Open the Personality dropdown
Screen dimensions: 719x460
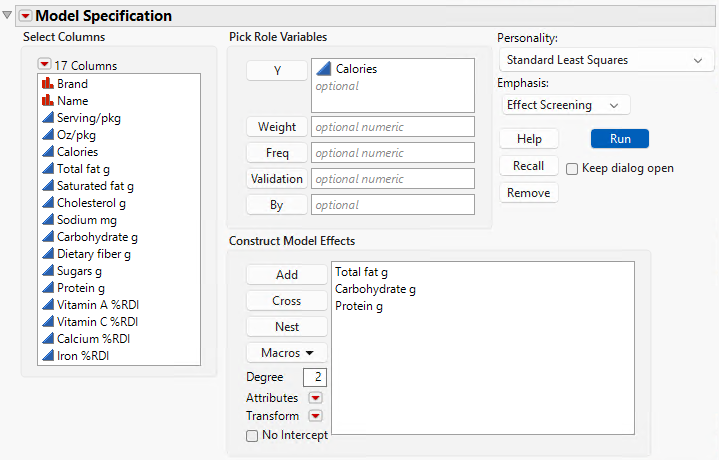[603, 60]
